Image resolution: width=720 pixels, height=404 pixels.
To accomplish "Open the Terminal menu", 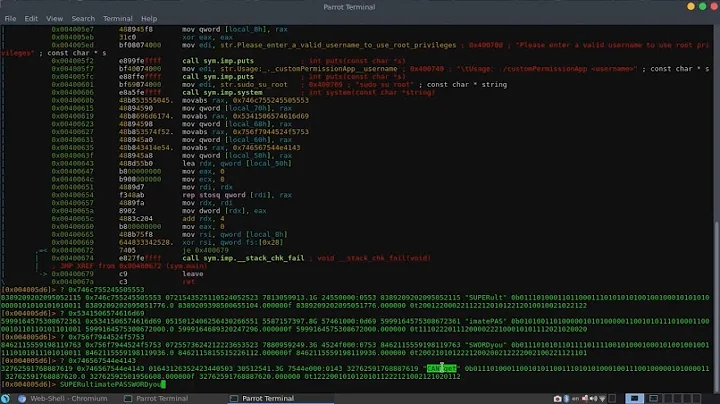I will pos(118,19).
